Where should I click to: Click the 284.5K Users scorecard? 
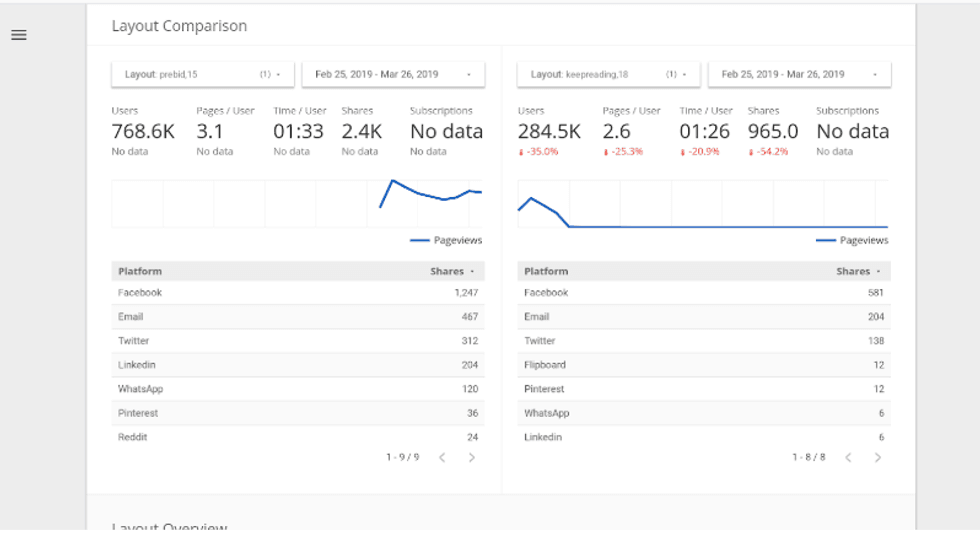point(550,131)
